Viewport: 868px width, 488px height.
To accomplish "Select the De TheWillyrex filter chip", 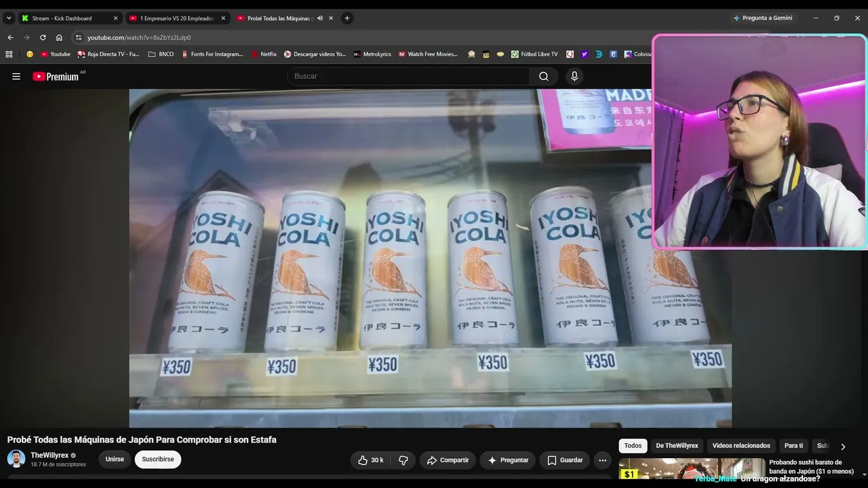I will point(677,446).
